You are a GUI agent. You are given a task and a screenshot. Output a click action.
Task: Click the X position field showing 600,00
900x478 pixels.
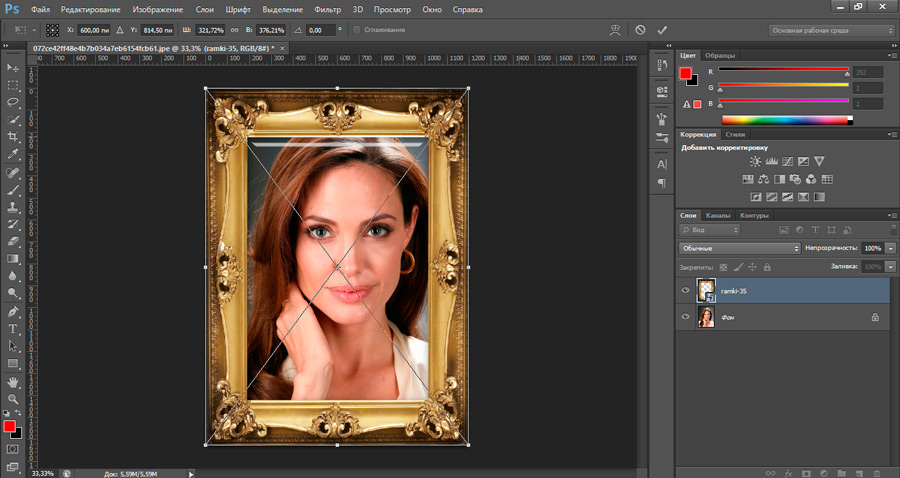pos(93,30)
